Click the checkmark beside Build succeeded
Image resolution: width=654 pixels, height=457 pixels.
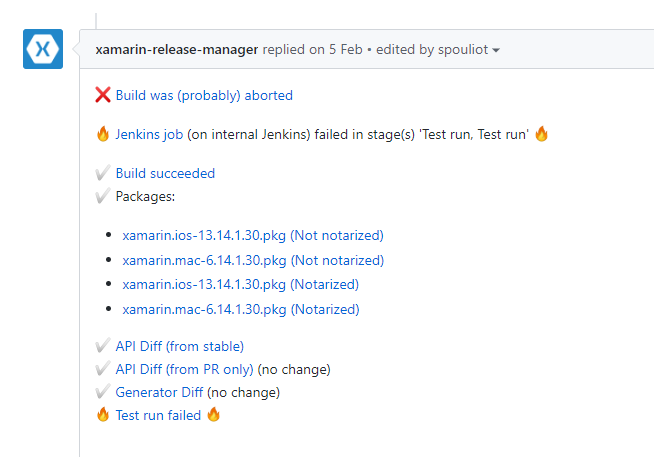point(102,173)
